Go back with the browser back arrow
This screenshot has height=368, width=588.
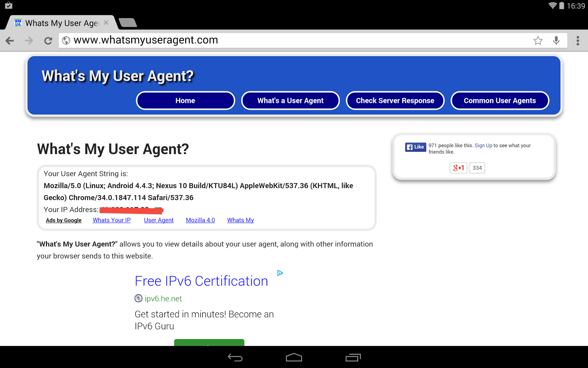pos(10,40)
